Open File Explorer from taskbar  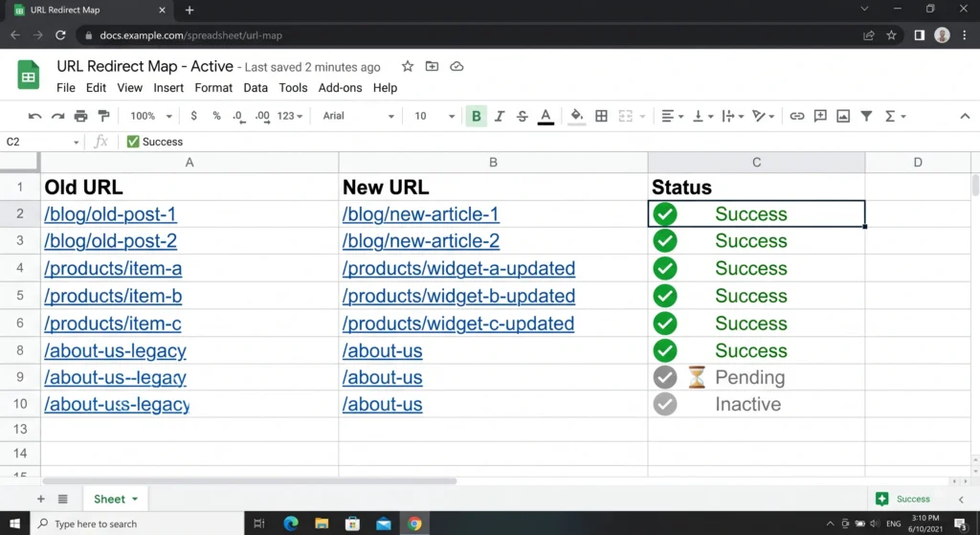tap(322, 524)
